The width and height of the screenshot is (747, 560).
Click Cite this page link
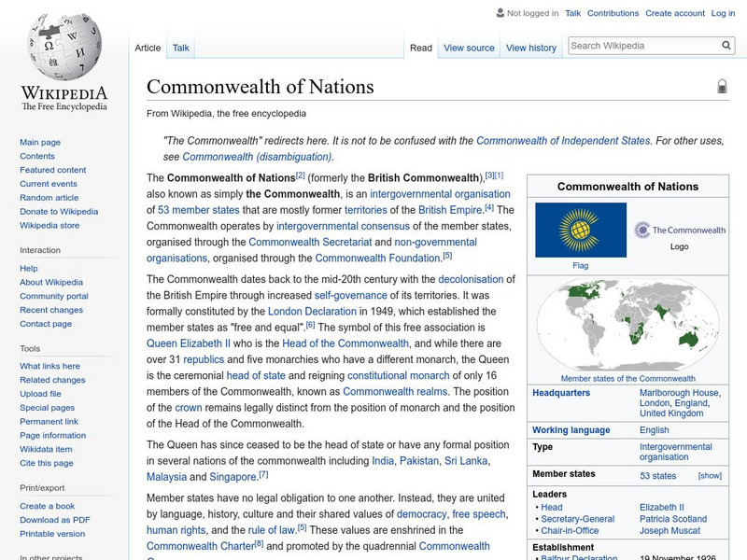pos(46,462)
